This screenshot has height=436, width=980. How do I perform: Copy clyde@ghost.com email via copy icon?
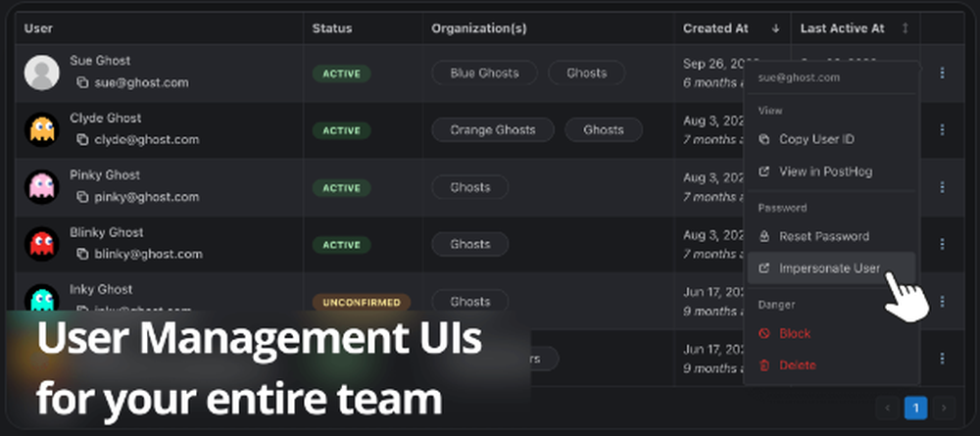82,140
